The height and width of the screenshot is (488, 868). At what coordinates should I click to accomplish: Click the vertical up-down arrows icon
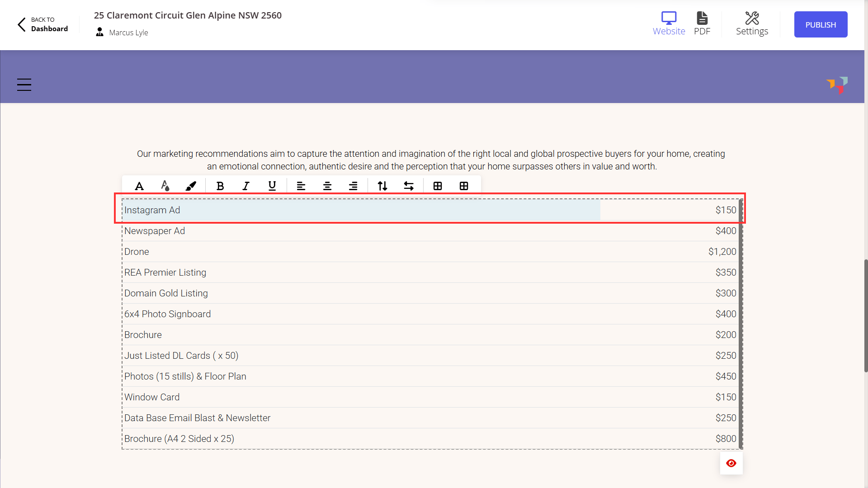click(382, 186)
